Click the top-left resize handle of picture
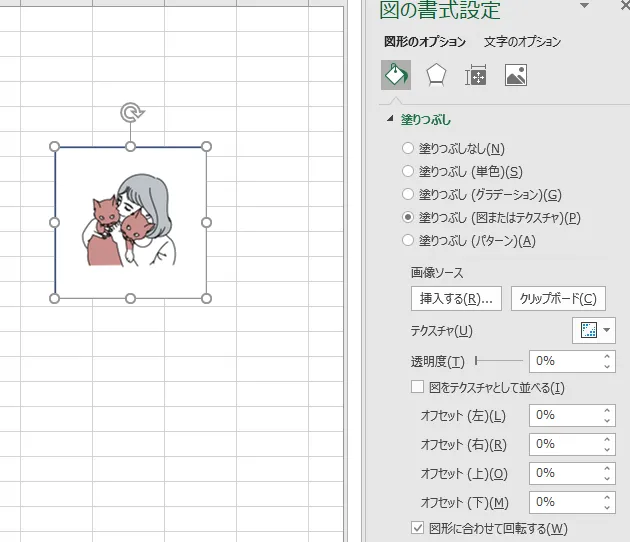Screen dimensions: 630x542 (55, 147)
